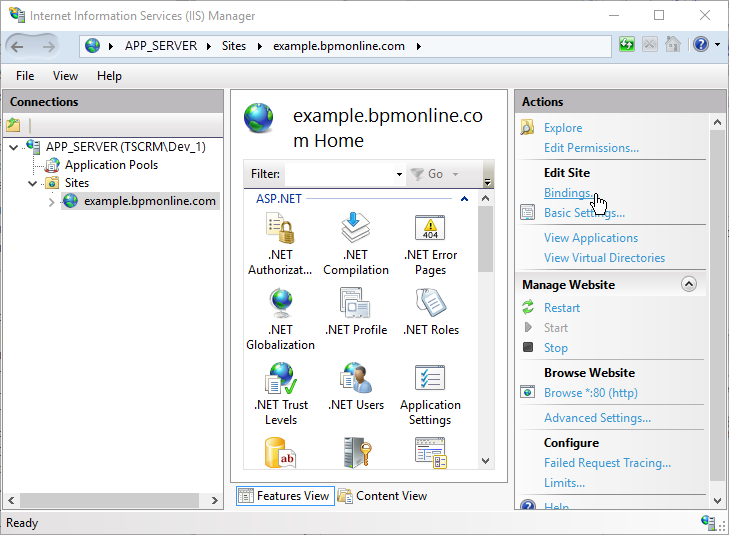Open the dropdown after example.bpmonline.com breadcrumb
The height and width of the screenshot is (535, 729).
tap(419, 46)
